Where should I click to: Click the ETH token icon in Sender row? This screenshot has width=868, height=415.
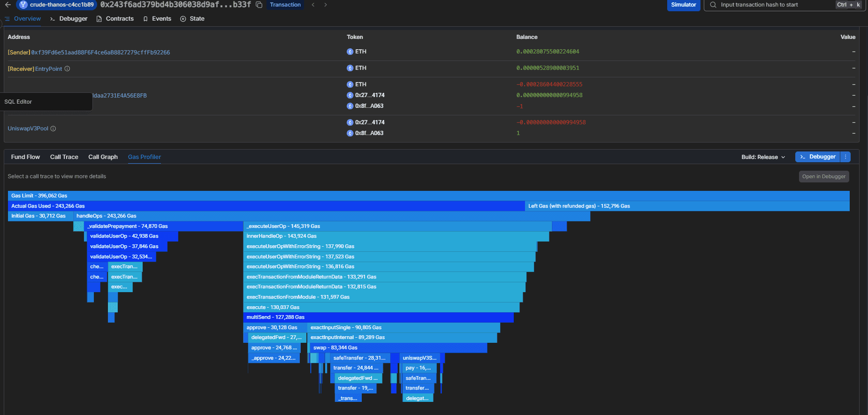[x=350, y=52]
